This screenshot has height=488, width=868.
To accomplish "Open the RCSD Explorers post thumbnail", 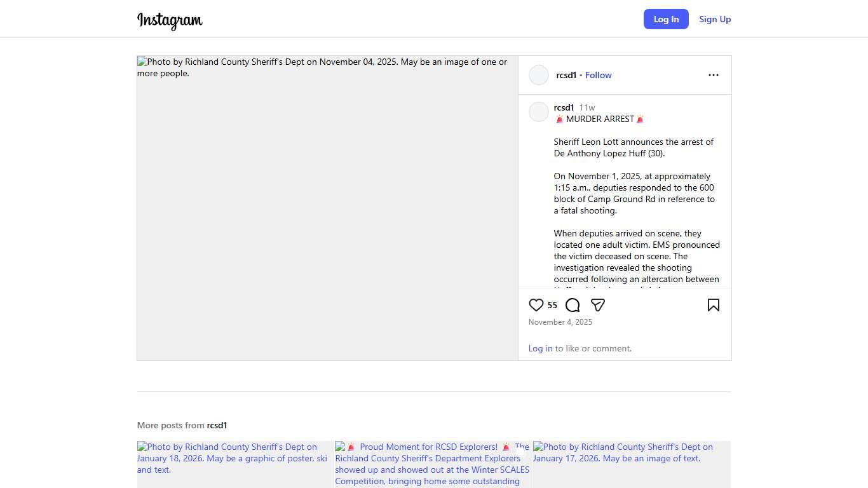I will [433, 464].
